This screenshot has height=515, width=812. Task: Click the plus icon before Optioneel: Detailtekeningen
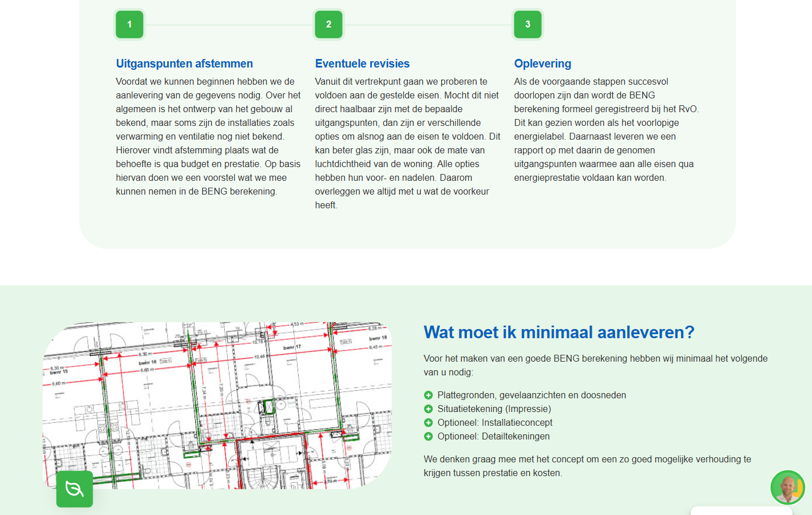428,436
